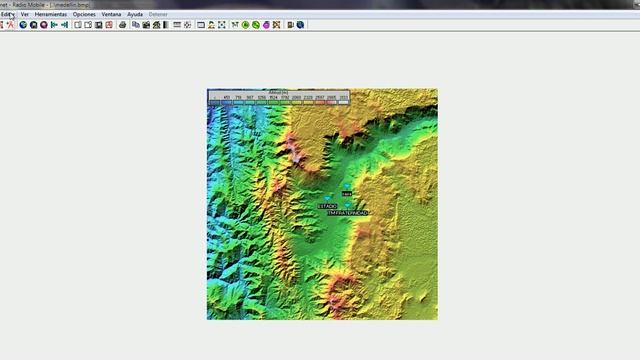
Task: Click the red running-figure toolbar icon
Action: tap(10, 25)
